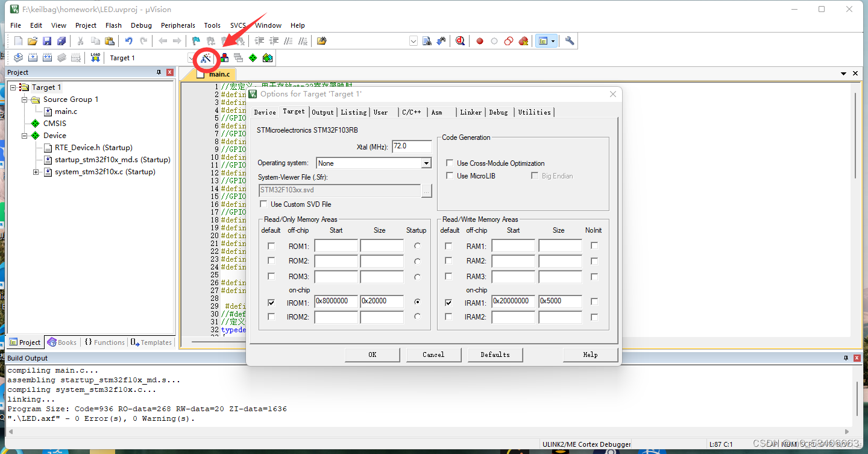Open the Debug tab in Options dialog

pyautogui.click(x=498, y=112)
